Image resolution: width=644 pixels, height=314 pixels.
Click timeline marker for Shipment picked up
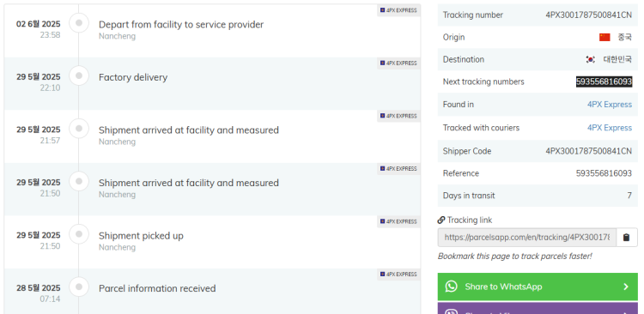(x=79, y=234)
